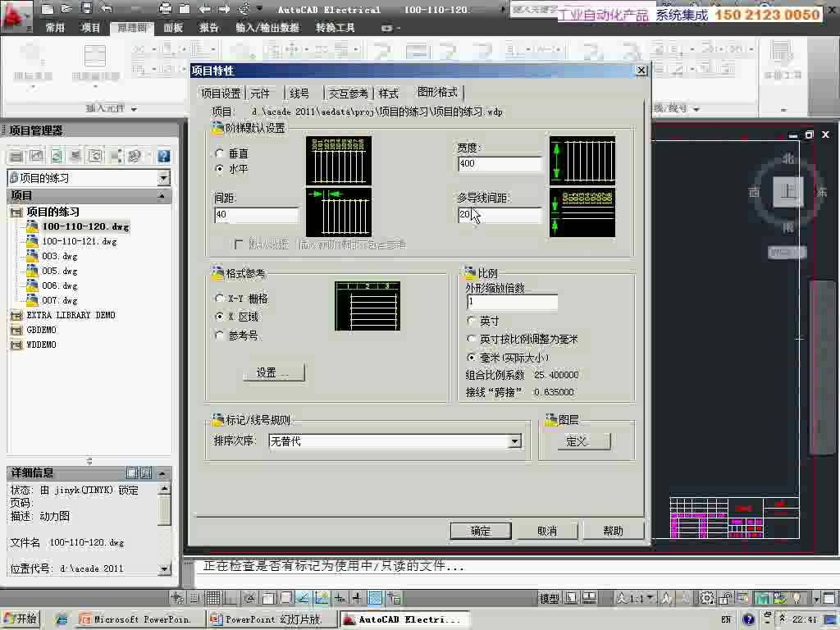Select the 垂直 ladder orientation option
This screenshot has width=840, height=630.
(219, 153)
